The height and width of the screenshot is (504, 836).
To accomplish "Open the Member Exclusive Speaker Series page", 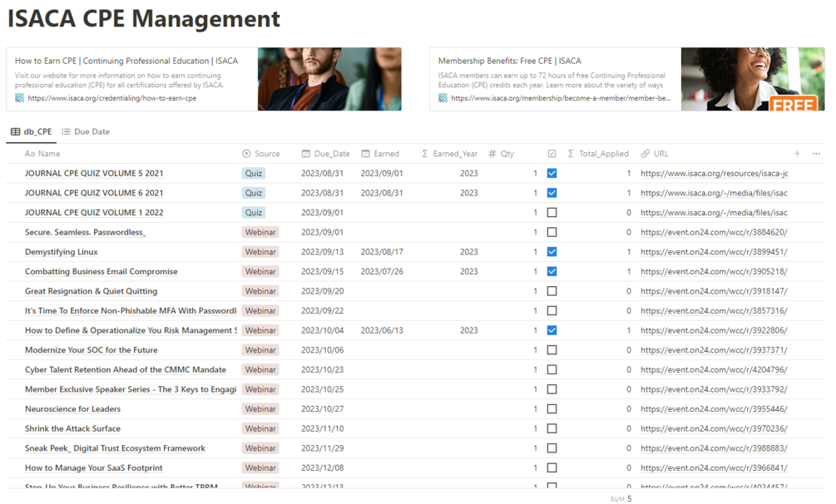I will [x=131, y=389].
